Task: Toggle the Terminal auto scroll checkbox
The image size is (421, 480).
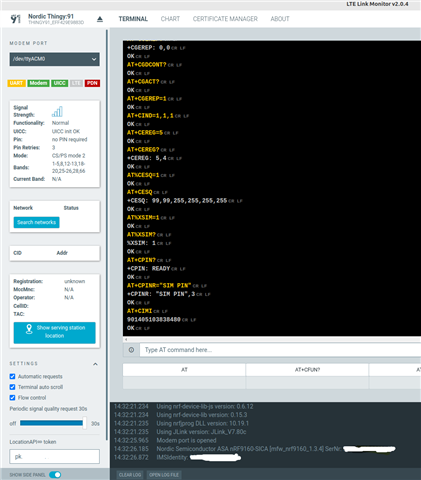Action: (12, 387)
